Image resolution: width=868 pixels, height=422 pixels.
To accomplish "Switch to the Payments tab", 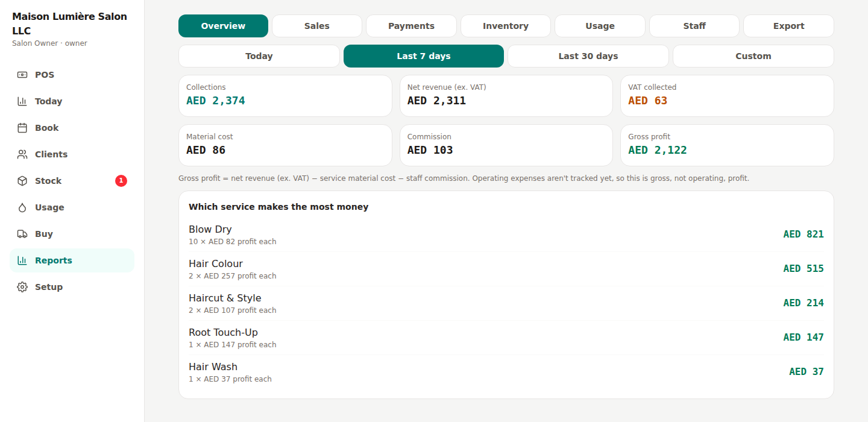I will (411, 26).
